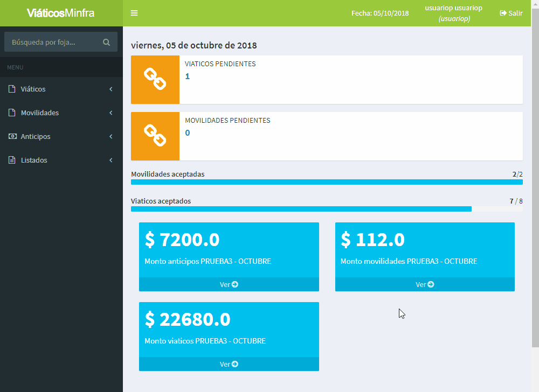Click the Búsqueda por foja search field
The image size is (539, 392).
click(51, 42)
